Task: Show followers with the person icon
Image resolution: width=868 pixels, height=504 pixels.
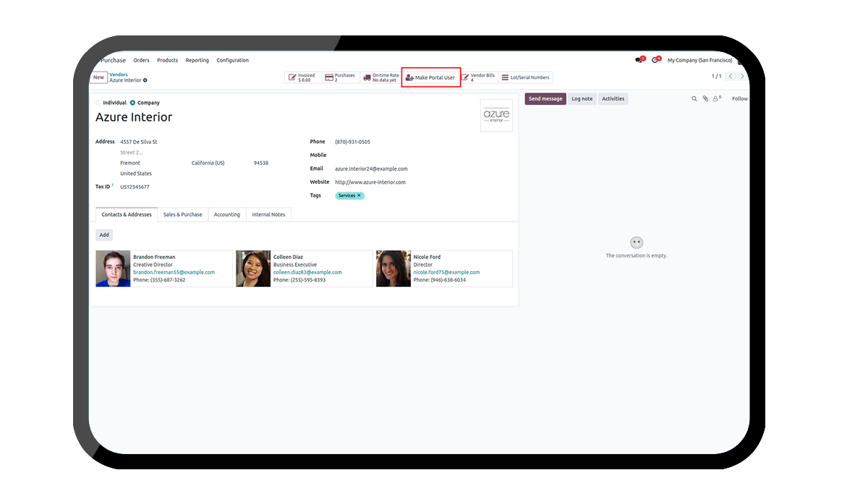Action: [x=717, y=99]
